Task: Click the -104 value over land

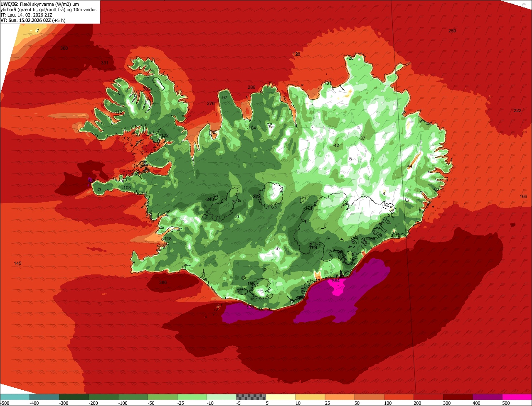Action: coord(251,128)
